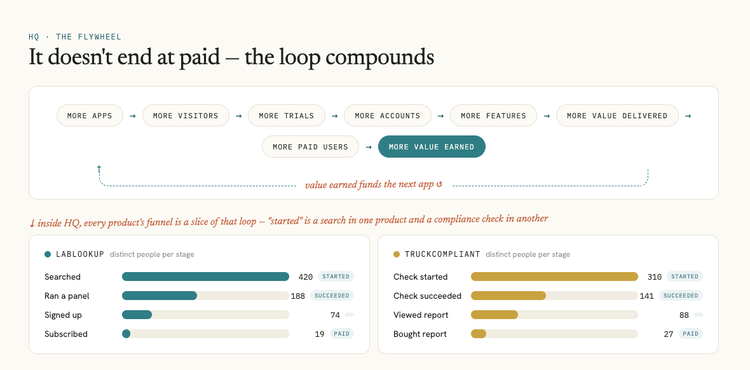This screenshot has height=370, width=750.
Task: Click the up arrow at loop's left end
Action: click(99, 168)
